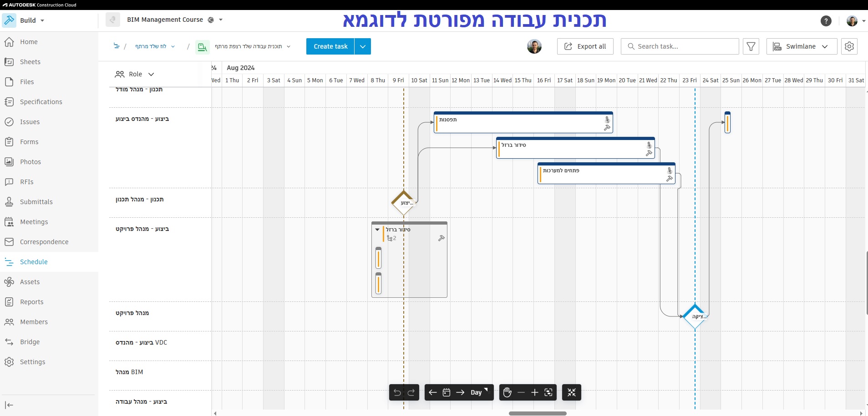Image resolution: width=868 pixels, height=416 pixels.
Task: Click the Bridge arrows icon
Action: [9, 342]
